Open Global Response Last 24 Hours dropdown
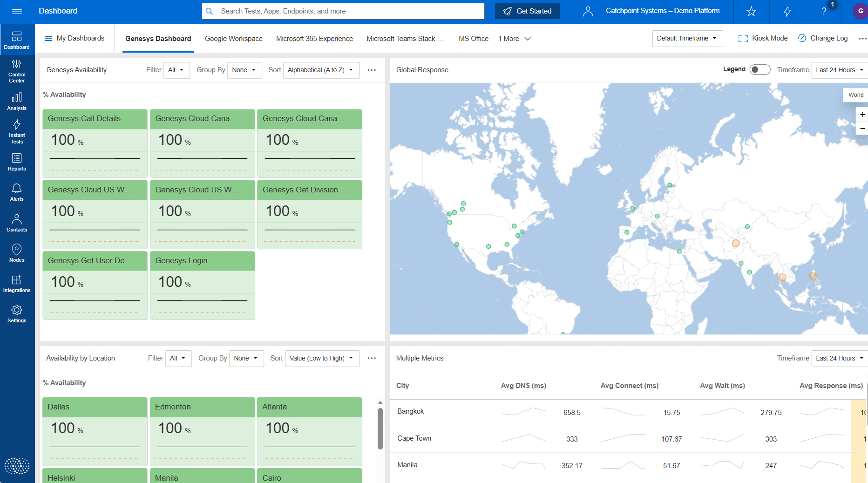Screen dimensions: 868x483 pos(840,70)
